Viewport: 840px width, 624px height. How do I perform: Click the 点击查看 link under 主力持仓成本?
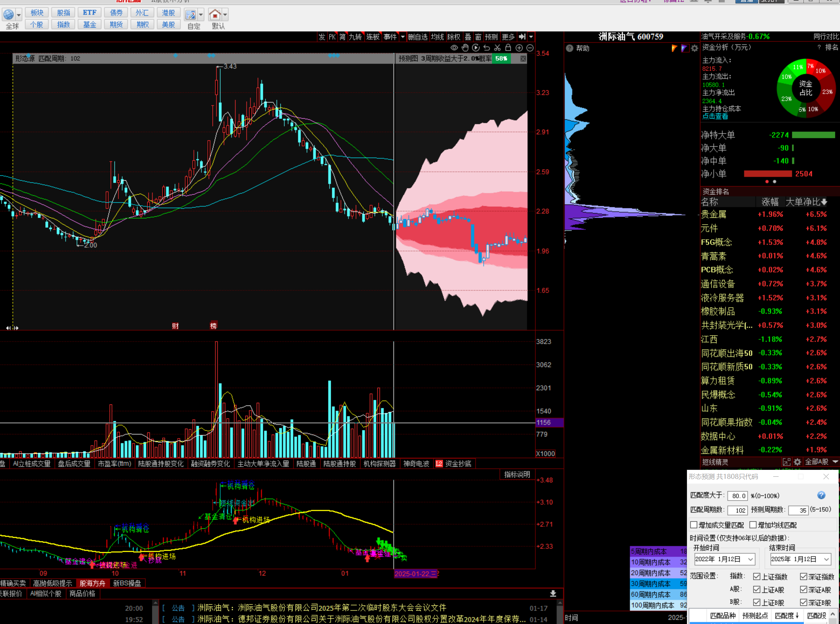715,116
